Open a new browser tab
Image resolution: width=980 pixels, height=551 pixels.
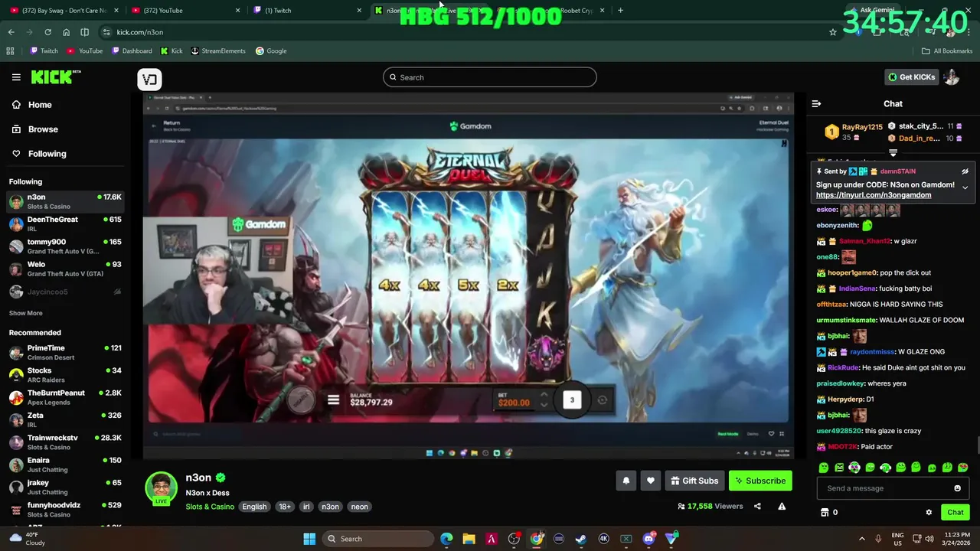click(x=620, y=11)
